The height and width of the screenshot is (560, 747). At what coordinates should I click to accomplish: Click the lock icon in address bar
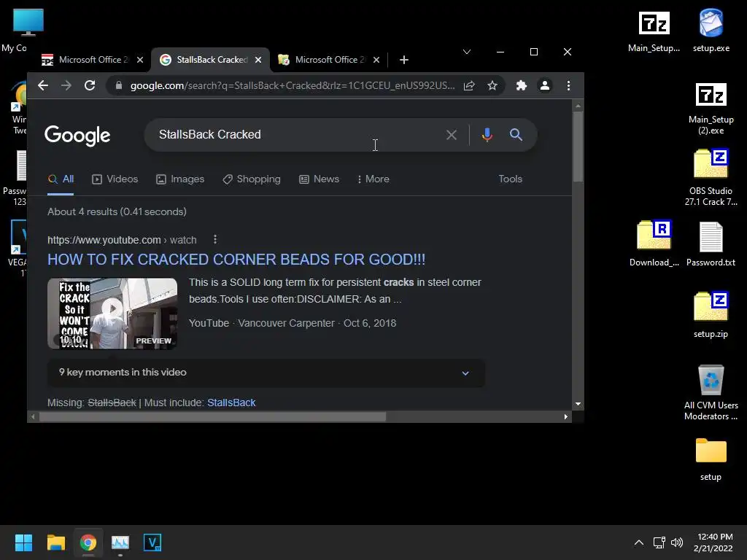click(x=119, y=86)
